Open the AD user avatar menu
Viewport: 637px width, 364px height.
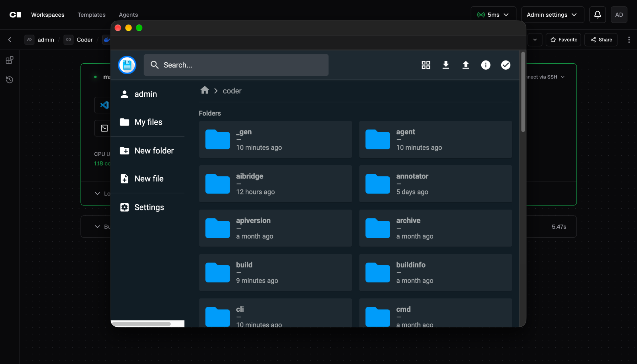[619, 15]
